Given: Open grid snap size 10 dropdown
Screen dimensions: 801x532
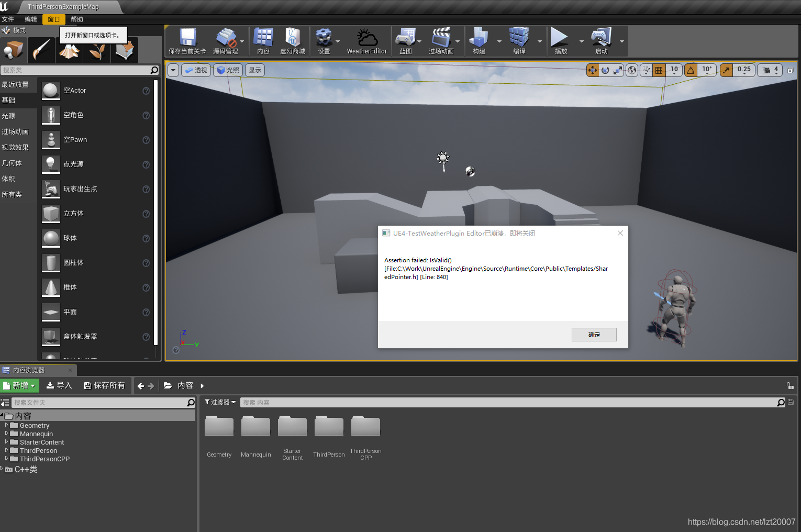Looking at the screenshot, I should 674,70.
